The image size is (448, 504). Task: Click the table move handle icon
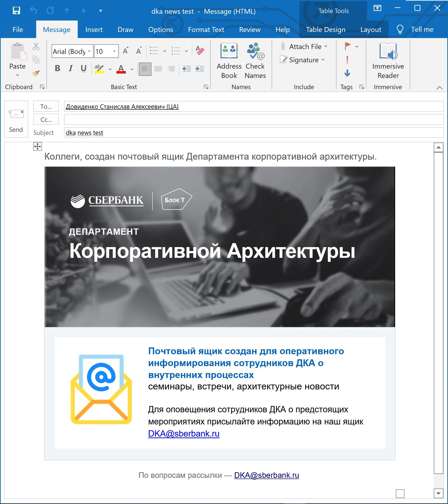(38, 147)
